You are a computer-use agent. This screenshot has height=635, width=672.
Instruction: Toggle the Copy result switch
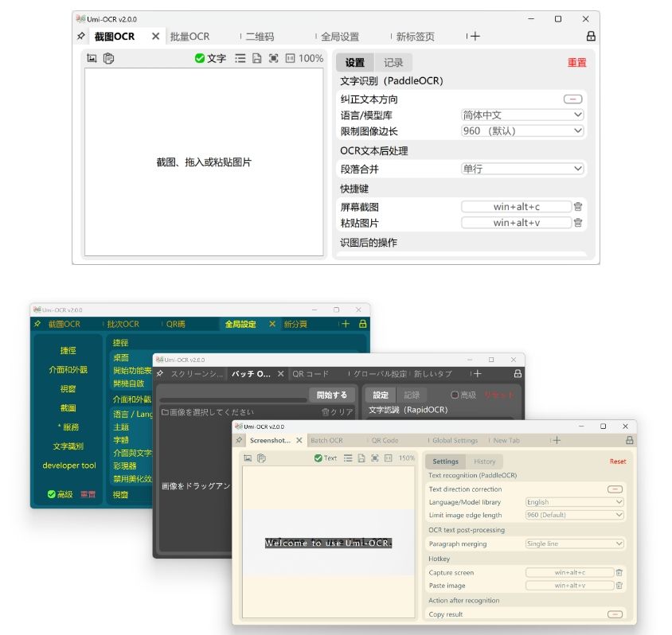point(614,614)
